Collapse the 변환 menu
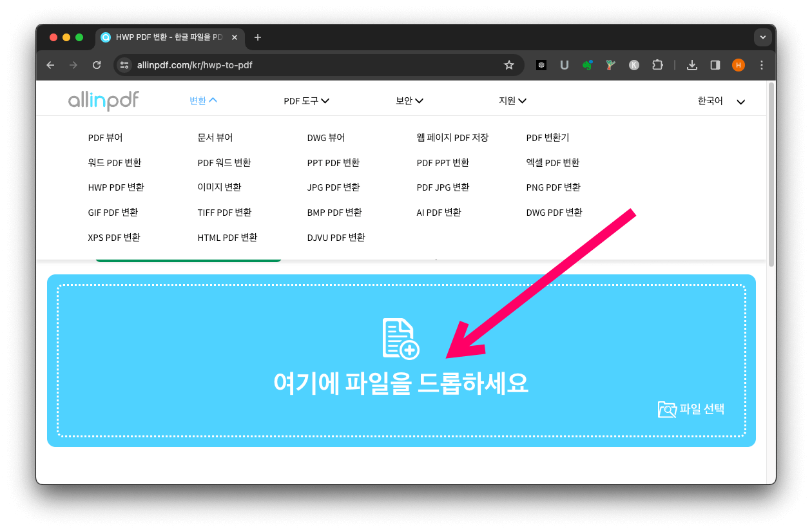 203,100
